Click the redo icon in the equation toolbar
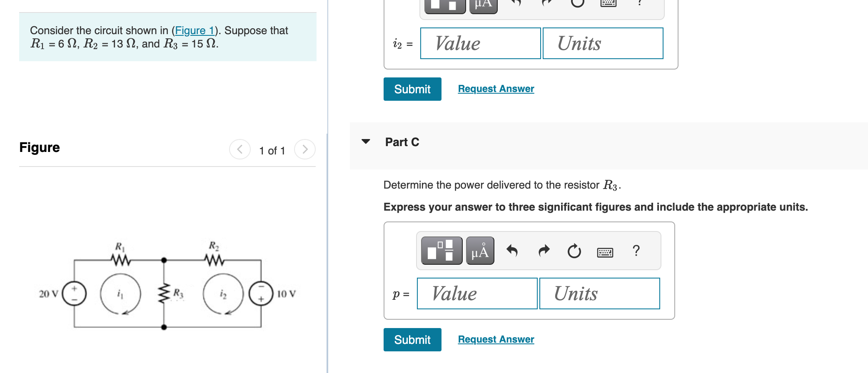The width and height of the screenshot is (868, 373). pyautogui.click(x=543, y=250)
